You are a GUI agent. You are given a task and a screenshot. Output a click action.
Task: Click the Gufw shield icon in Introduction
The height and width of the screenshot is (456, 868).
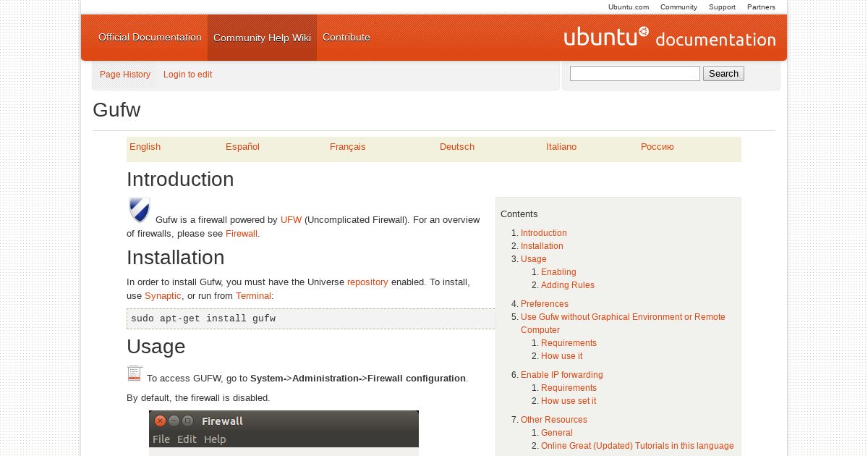(x=140, y=210)
